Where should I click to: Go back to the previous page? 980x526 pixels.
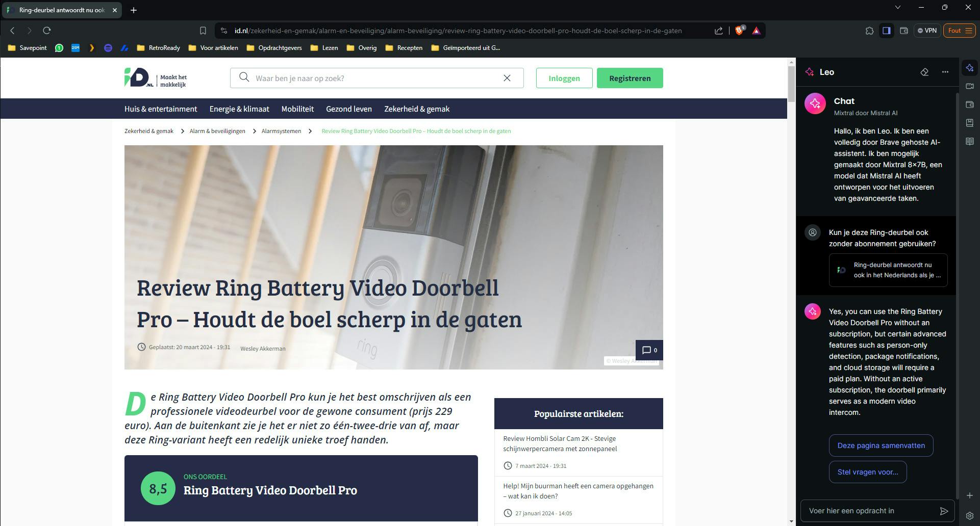click(13, 31)
